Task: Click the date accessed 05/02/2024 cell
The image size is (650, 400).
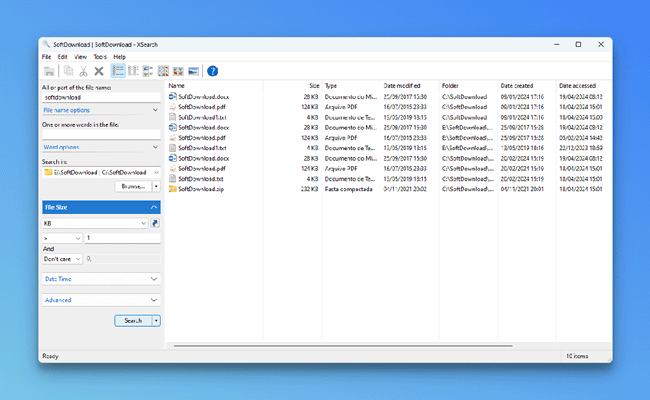Action: [x=580, y=138]
